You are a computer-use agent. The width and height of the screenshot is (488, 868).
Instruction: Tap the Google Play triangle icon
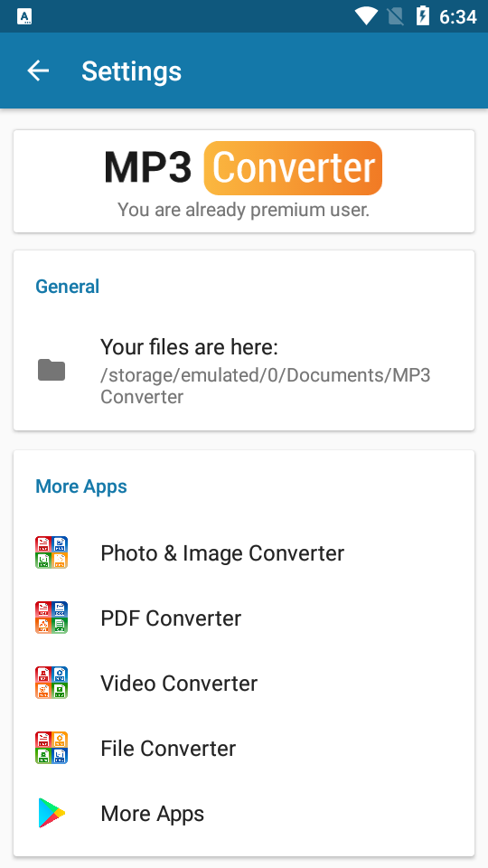(52, 813)
